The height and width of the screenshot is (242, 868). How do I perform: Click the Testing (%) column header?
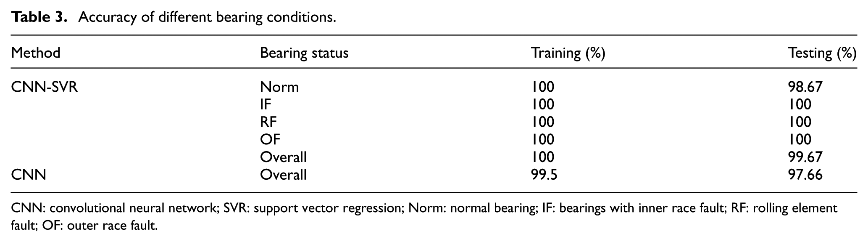822,53
